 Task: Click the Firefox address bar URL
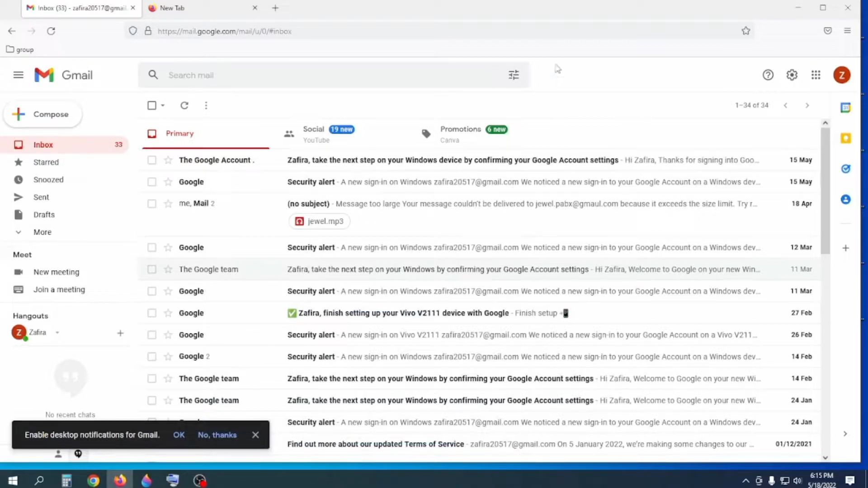(x=224, y=31)
